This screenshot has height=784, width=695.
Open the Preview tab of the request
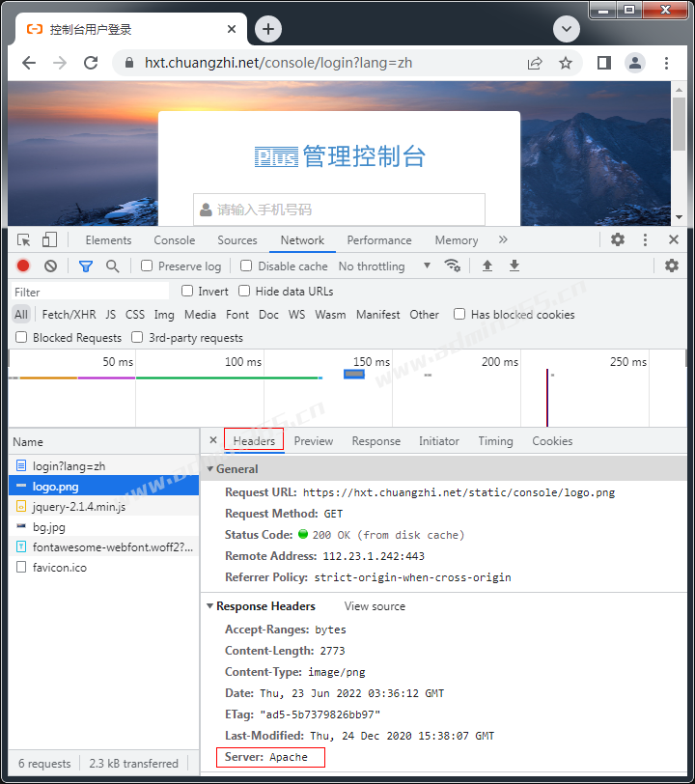pos(314,441)
